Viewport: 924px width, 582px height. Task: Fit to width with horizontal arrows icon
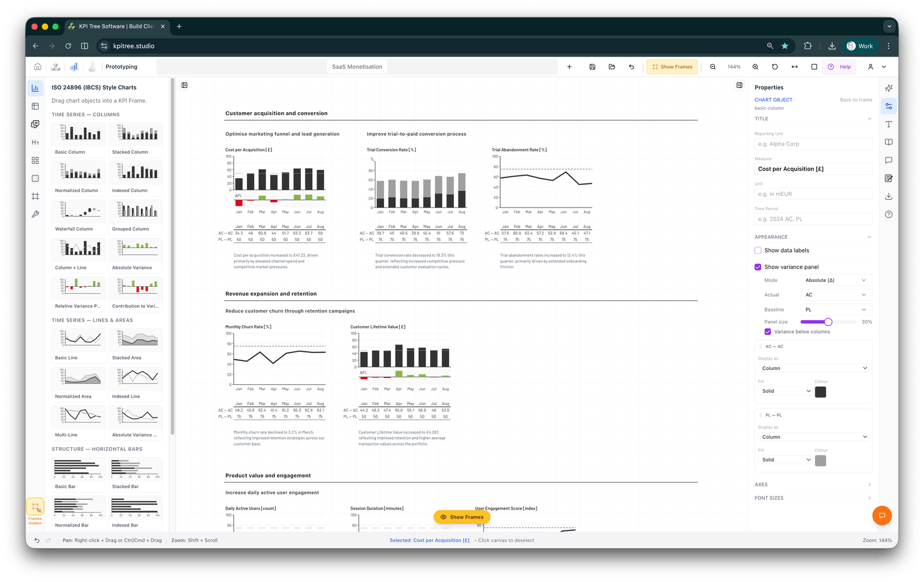click(795, 66)
